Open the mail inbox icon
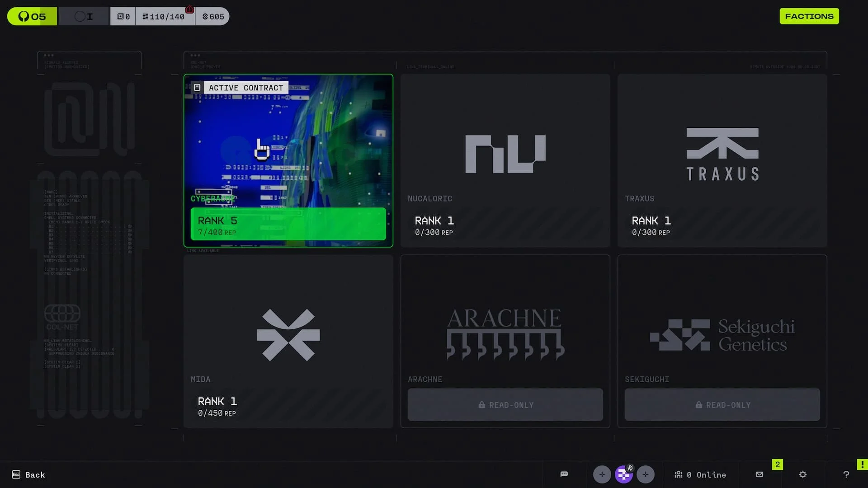Image resolution: width=868 pixels, height=488 pixels. [759, 474]
